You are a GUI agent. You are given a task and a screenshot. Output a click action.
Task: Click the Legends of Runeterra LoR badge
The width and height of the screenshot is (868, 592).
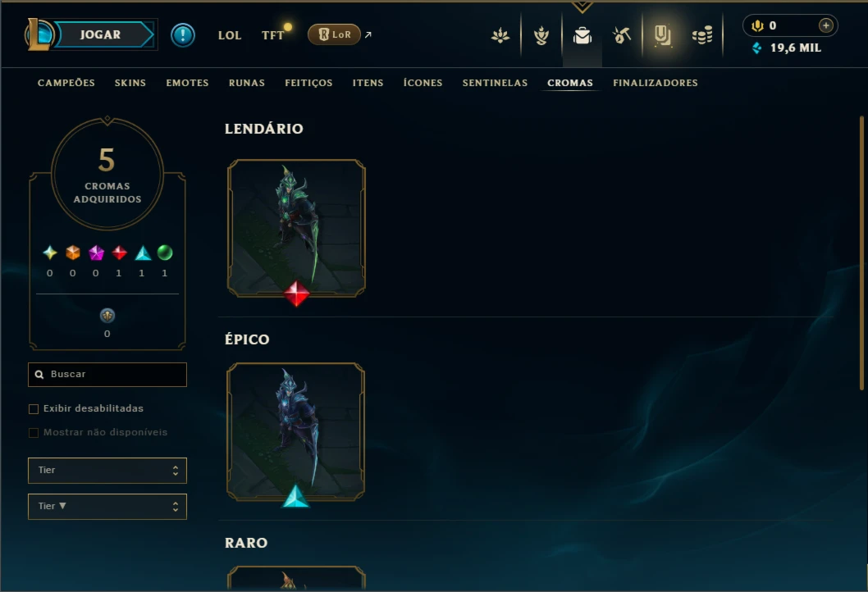point(335,34)
